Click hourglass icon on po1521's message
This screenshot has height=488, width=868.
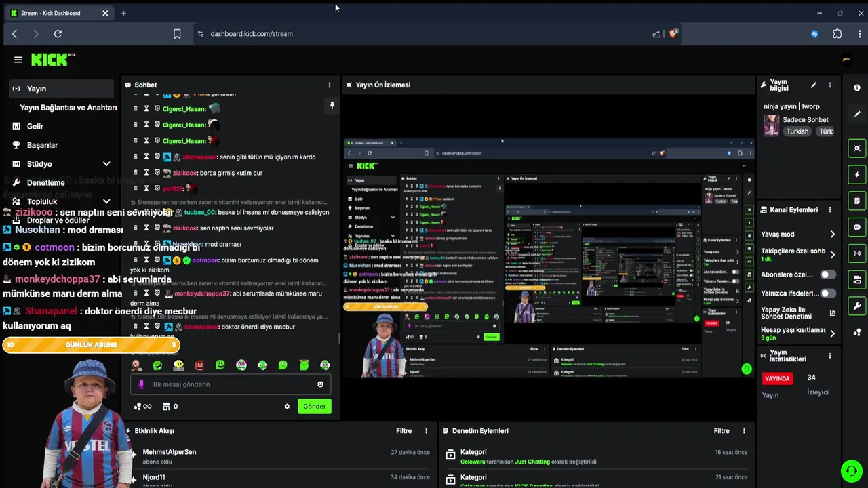pos(146,188)
